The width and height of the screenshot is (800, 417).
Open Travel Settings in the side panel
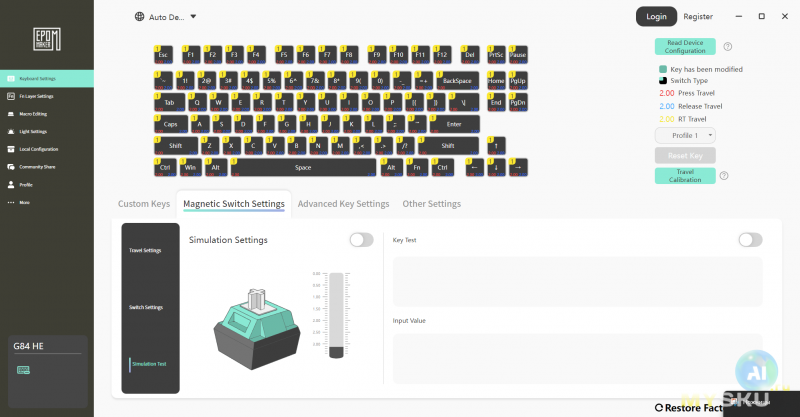[145, 251]
